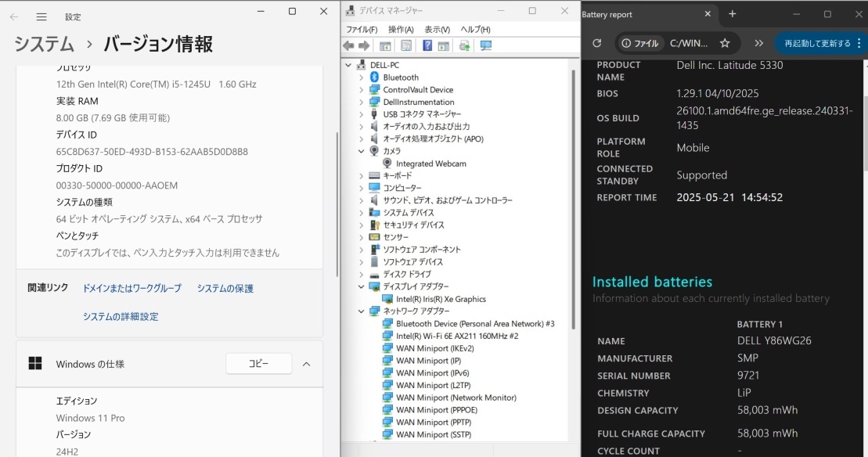Select the Bluetooth icon in device tree
The height and width of the screenshot is (457, 868).
click(374, 77)
